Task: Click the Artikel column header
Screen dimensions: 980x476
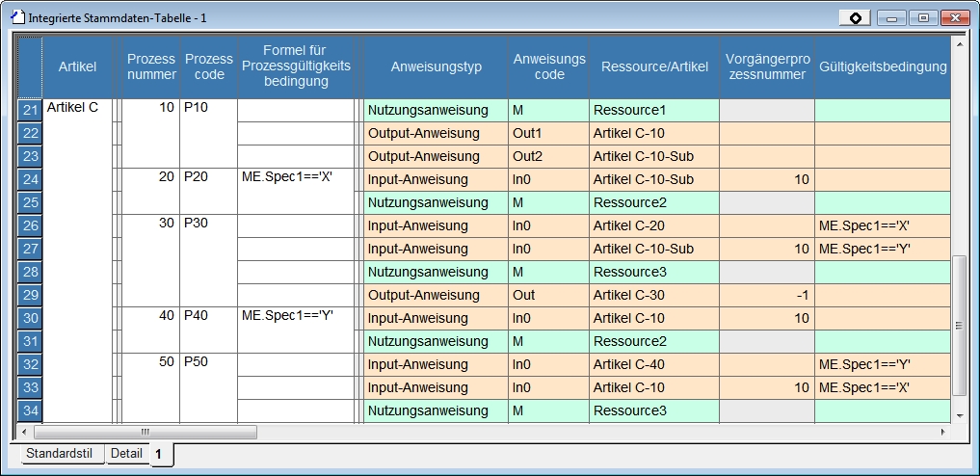Action: (x=77, y=66)
